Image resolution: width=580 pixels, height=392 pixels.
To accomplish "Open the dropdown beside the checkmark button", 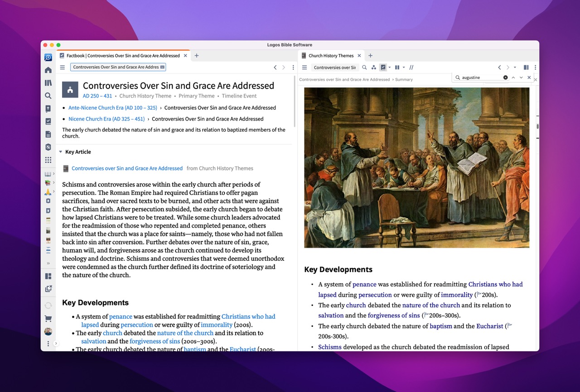I will tap(390, 67).
